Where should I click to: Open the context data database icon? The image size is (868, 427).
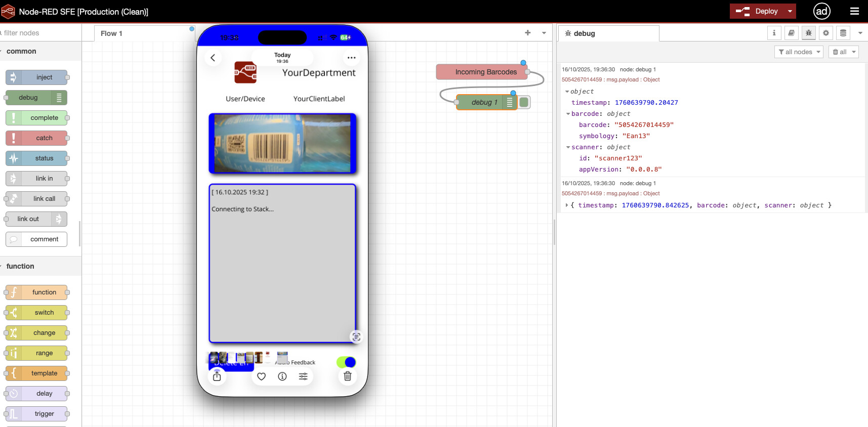pyautogui.click(x=843, y=33)
